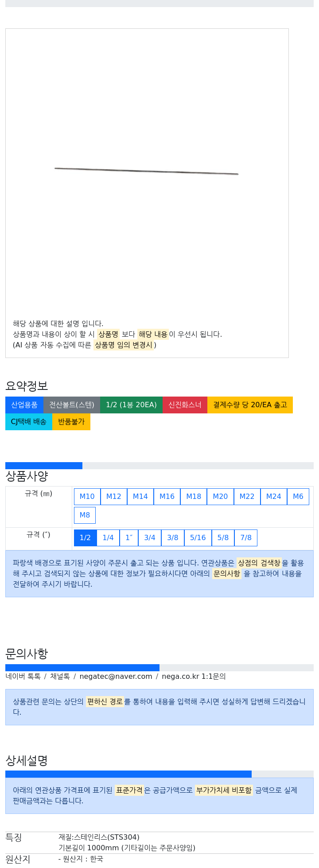Select the M10 size option
319x868 pixels.
tap(87, 497)
